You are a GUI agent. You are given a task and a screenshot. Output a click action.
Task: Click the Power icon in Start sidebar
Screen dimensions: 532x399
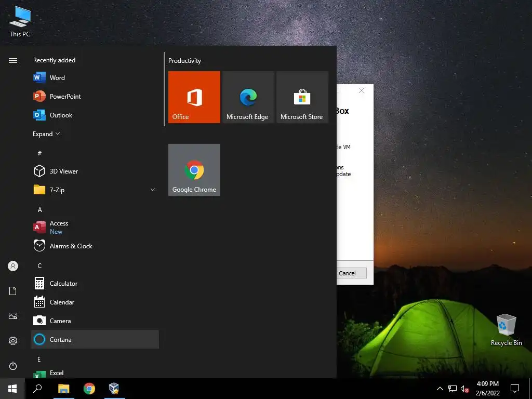[13, 366]
